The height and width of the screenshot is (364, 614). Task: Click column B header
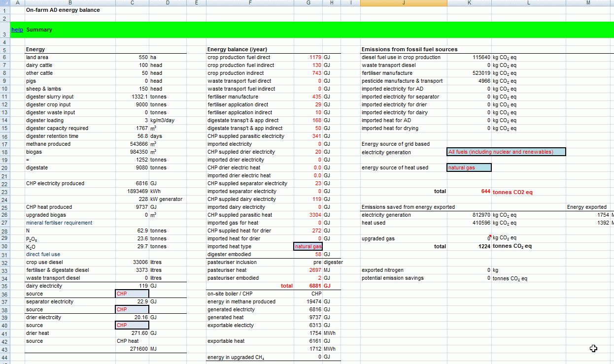click(x=70, y=2)
